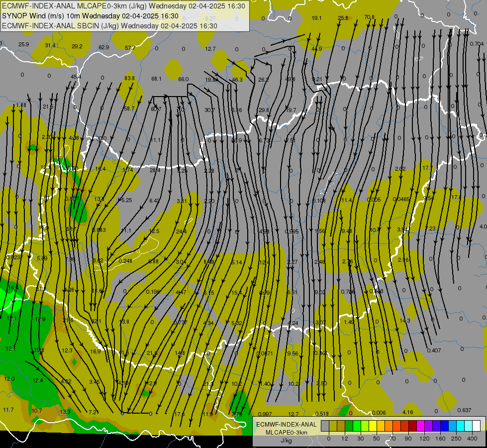Click the map value 25.9
This screenshot has height=448, width=487.
[x=23, y=44]
